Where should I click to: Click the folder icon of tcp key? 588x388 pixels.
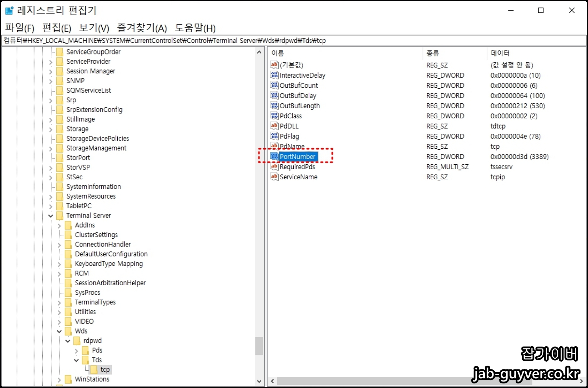pyautogui.click(x=94, y=369)
